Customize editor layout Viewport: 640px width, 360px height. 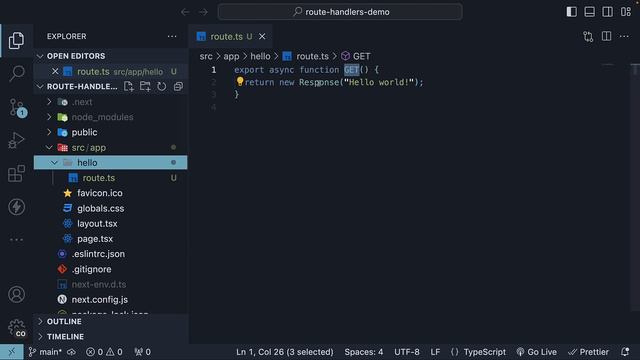point(626,12)
